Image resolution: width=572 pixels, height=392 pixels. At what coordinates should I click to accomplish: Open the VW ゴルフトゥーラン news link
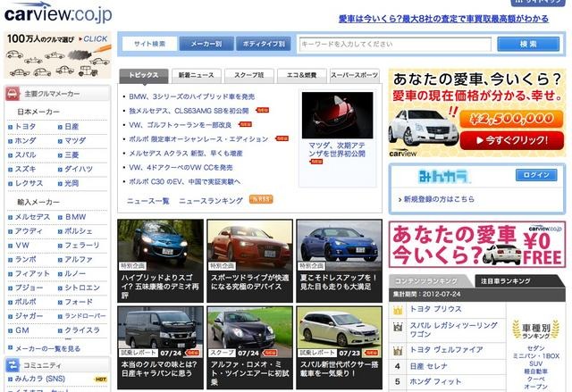click(x=181, y=125)
